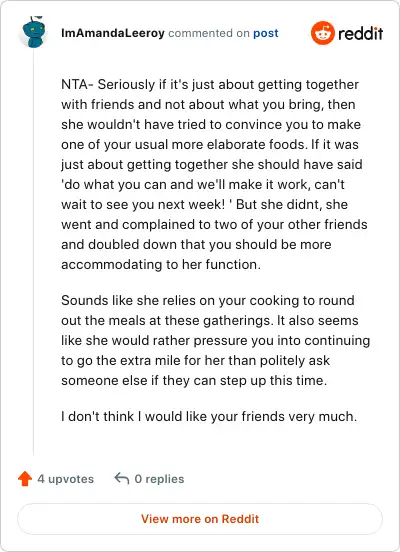This screenshot has width=400, height=552.
Task: Click the ImAmandaLeeroy Snoo avatar
Action: click(x=34, y=32)
